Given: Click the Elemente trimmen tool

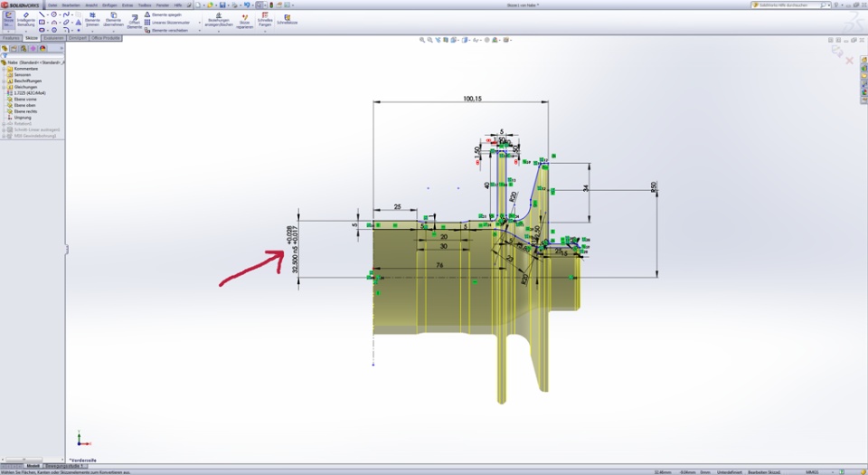Looking at the screenshot, I should click(x=92, y=20).
